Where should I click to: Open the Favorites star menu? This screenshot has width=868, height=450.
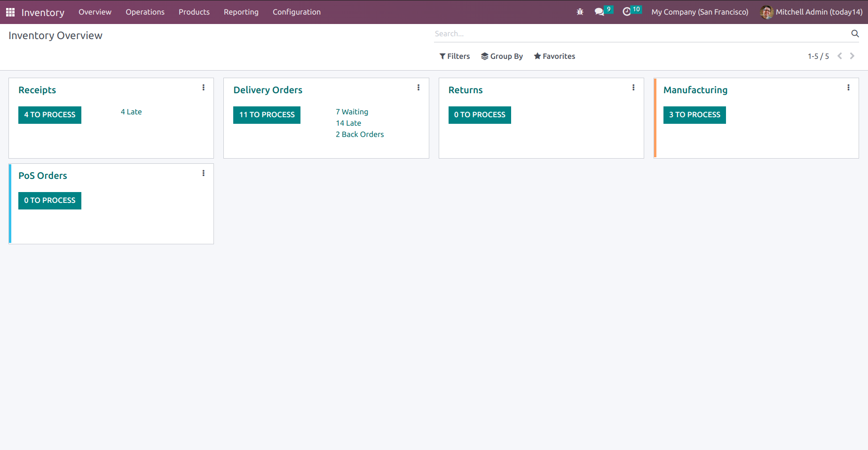[x=554, y=56]
